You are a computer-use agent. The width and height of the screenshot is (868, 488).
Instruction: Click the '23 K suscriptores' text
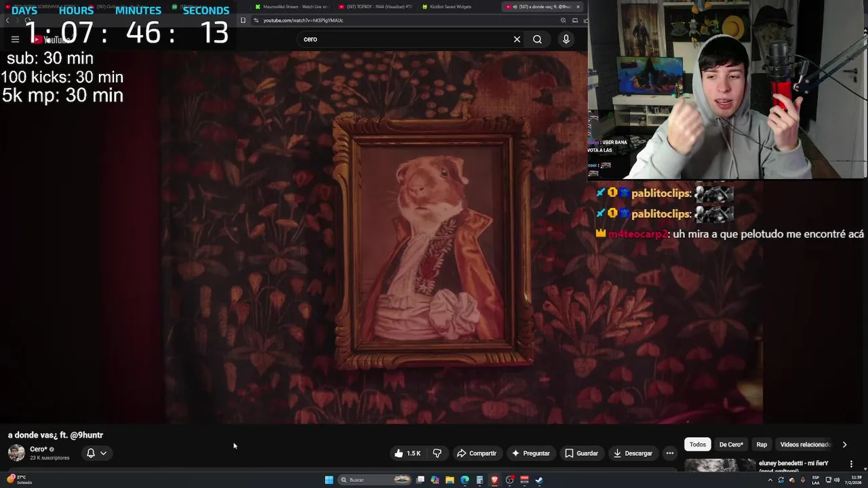click(50, 458)
